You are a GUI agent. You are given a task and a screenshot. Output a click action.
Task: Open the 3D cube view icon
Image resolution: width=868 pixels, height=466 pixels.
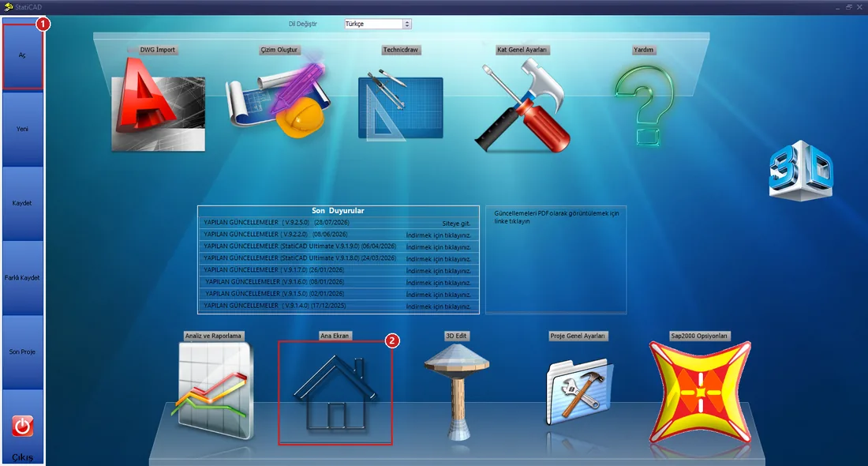pos(800,171)
